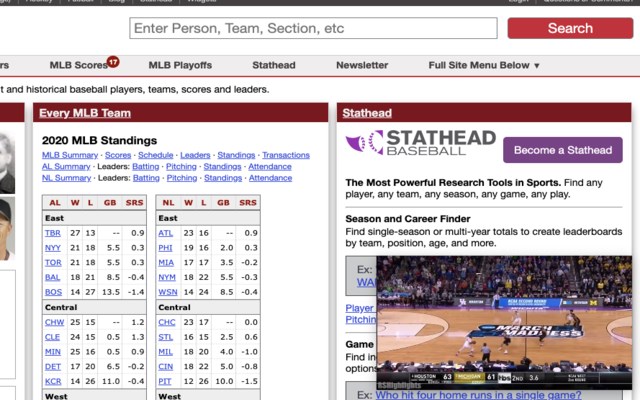Click the '2020 MLB Standings' heading
640x400 pixels.
click(x=99, y=140)
